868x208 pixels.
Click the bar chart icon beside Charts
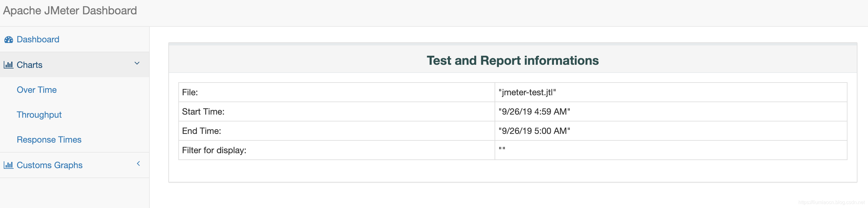(x=8, y=65)
